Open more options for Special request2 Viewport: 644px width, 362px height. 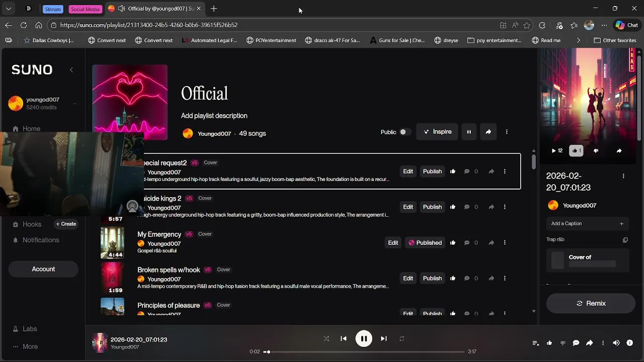click(x=505, y=171)
